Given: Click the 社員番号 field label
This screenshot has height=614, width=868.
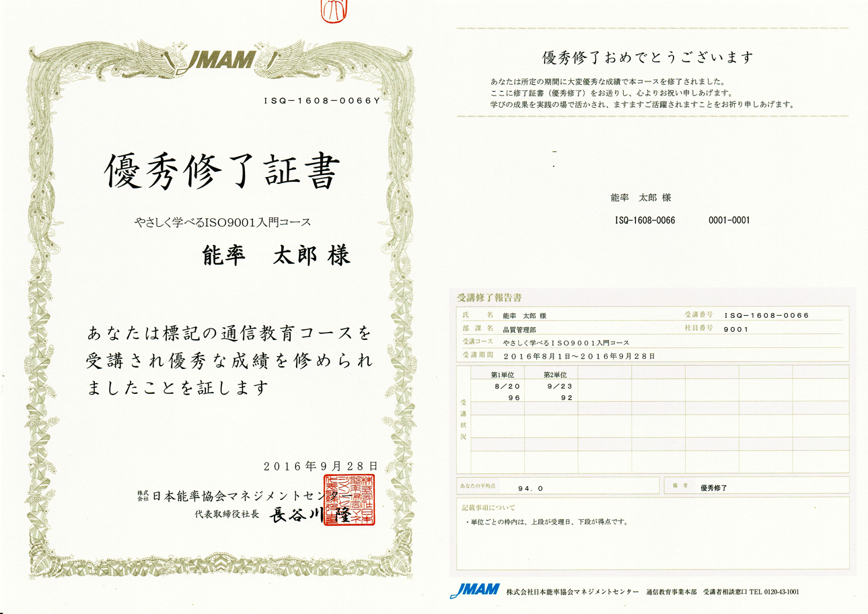Looking at the screenshot, I should point(700,329).
